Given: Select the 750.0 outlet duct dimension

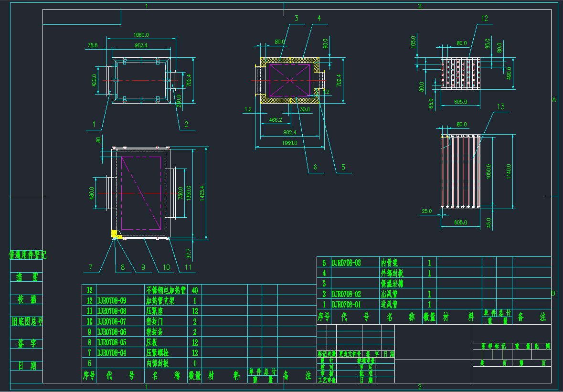Looking at the screenshot, I should tap(180, 193).
